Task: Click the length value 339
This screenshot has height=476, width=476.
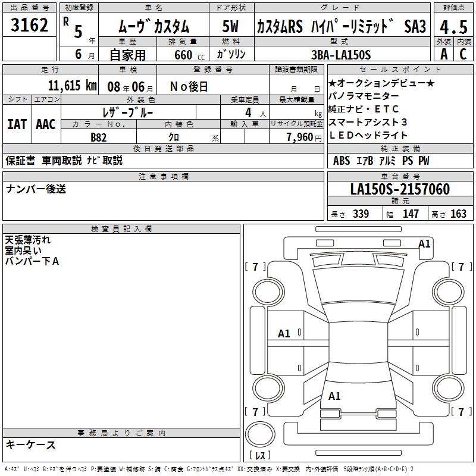Action: tap(361, 214)
